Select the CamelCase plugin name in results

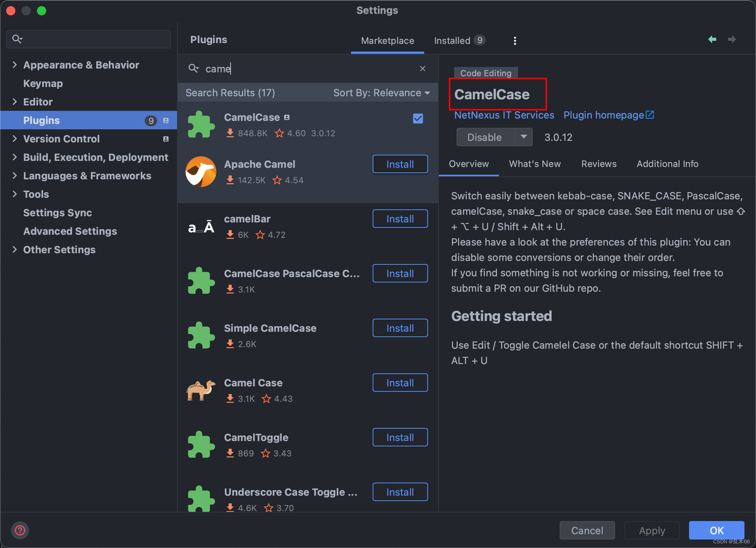[x=252, y=118]
